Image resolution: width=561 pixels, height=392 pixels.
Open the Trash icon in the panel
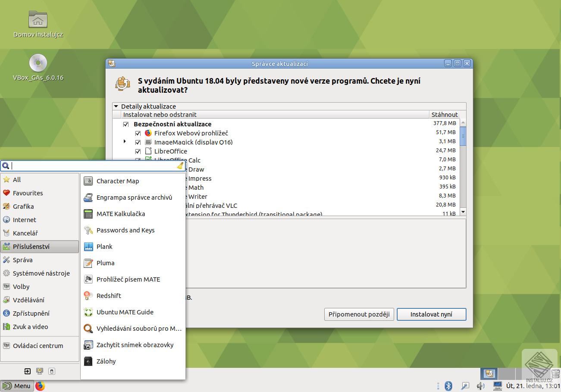[x=555, y=373]
